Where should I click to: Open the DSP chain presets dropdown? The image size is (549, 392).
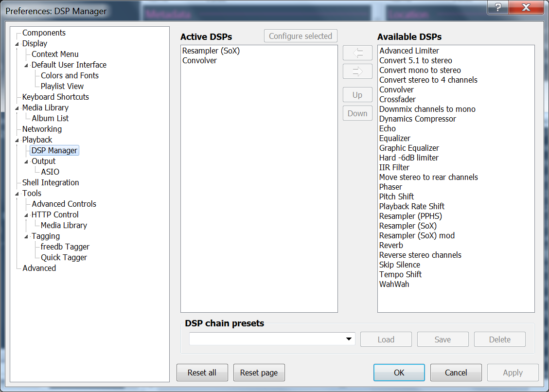pos(349,339)
